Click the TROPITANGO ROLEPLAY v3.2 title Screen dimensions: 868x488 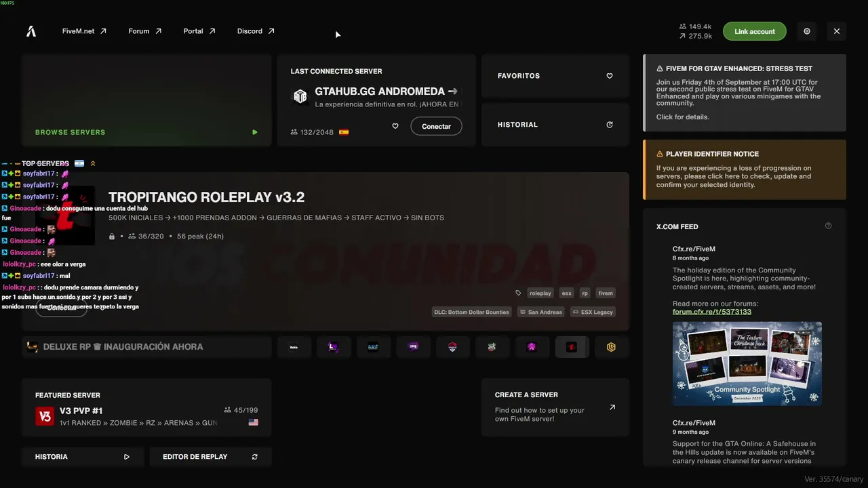(207, 197)
